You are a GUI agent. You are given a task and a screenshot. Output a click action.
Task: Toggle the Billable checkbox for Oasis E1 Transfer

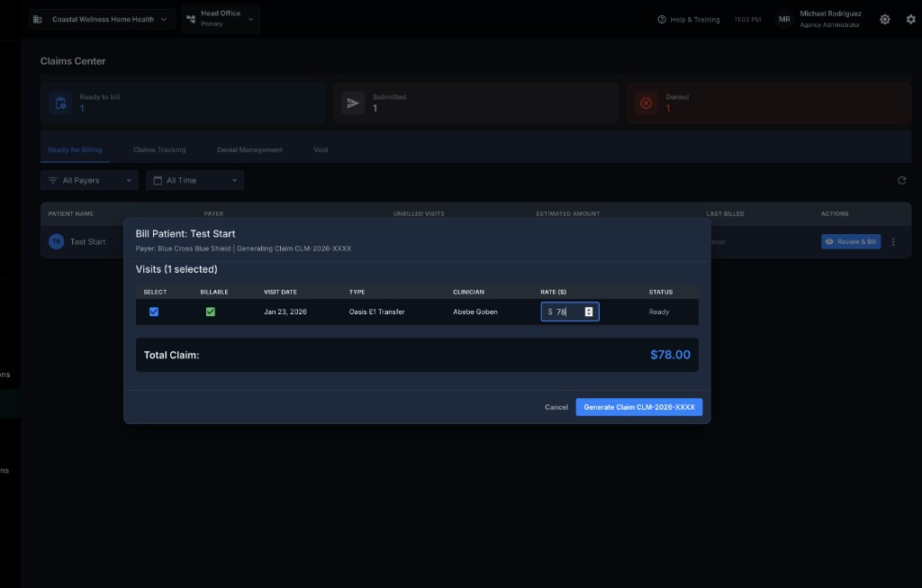[x=211, y=312]
